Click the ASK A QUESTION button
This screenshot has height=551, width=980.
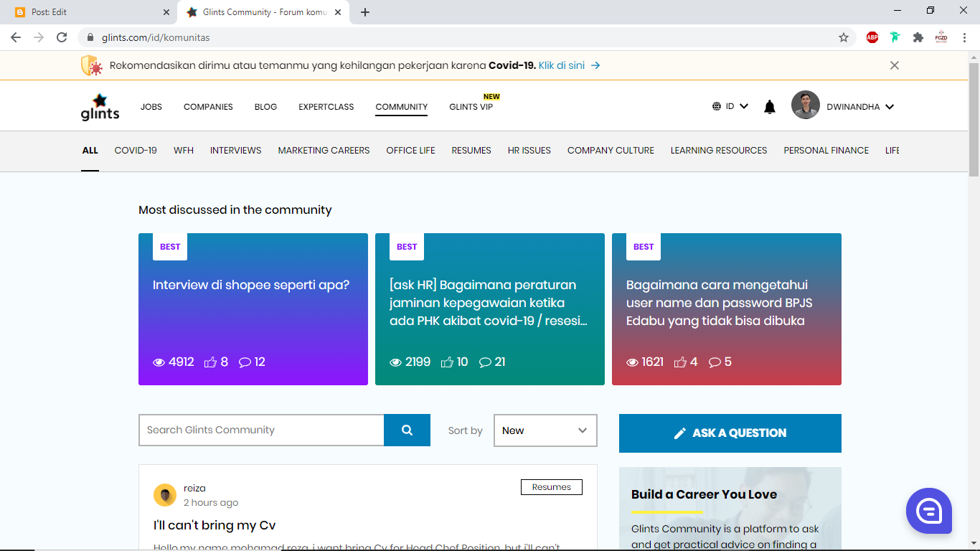pyautogui.click(x=730, y=433)
